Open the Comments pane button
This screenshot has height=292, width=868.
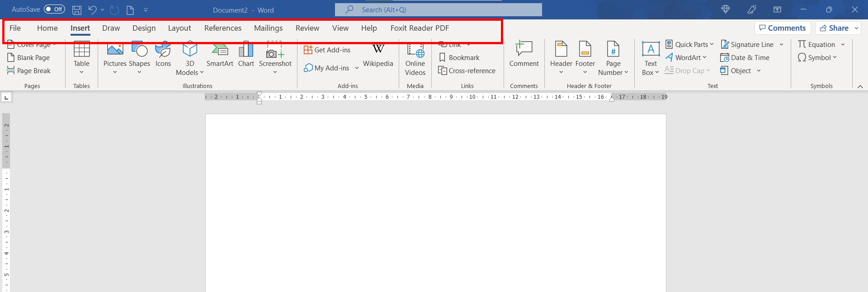783,28
